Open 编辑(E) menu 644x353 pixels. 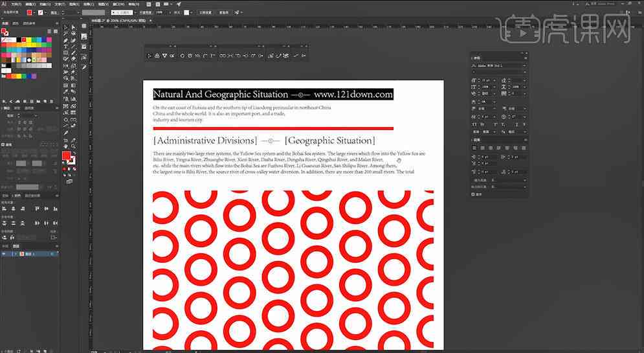click(31, 4)
